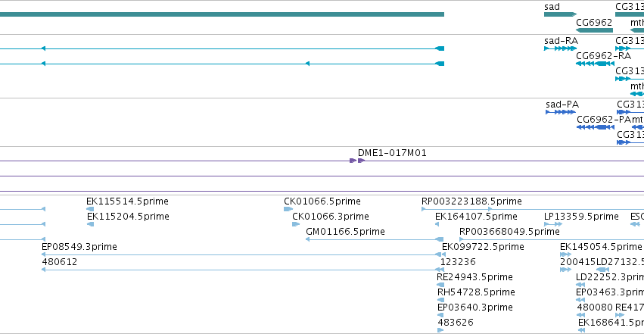Click the EK145054.5prime EST arrows
Viewport: 644px width, 334px height.
[565, 254]
